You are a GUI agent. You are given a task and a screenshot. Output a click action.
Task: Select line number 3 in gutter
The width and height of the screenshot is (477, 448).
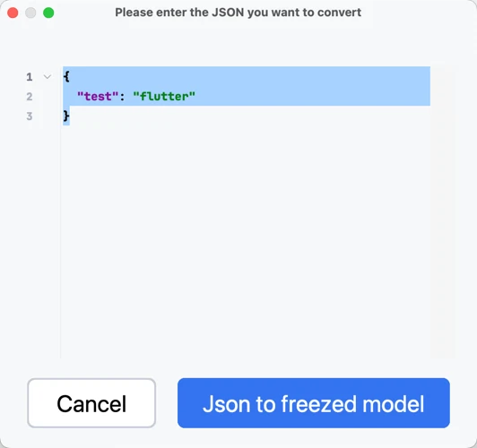pos(30,116)
